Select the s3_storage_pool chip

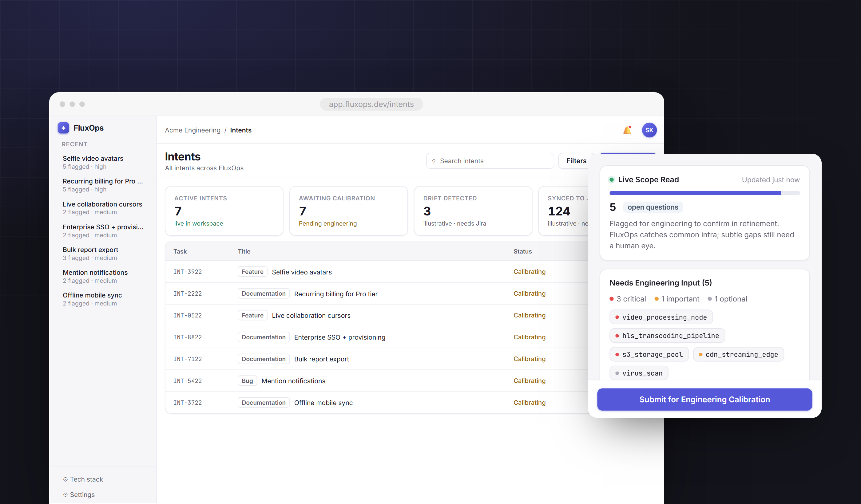(x=649, y=354)
